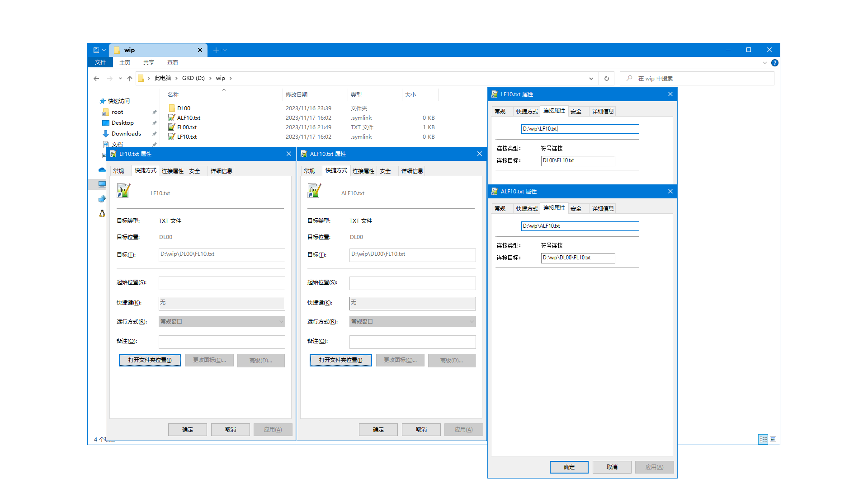The image size is (868, 488).
Task: Open Explorer help via question mark icon
Action: point(775,63)
